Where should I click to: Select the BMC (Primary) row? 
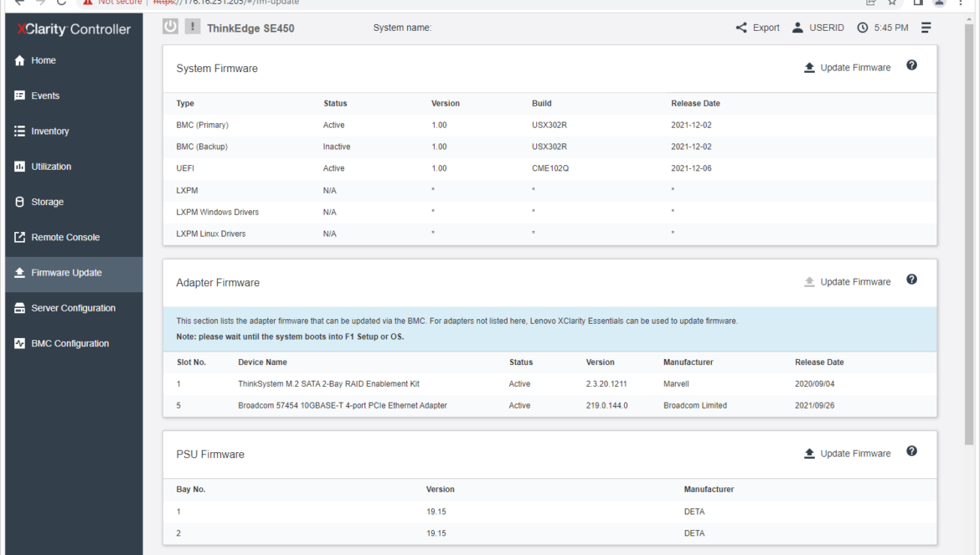(550, 125)
